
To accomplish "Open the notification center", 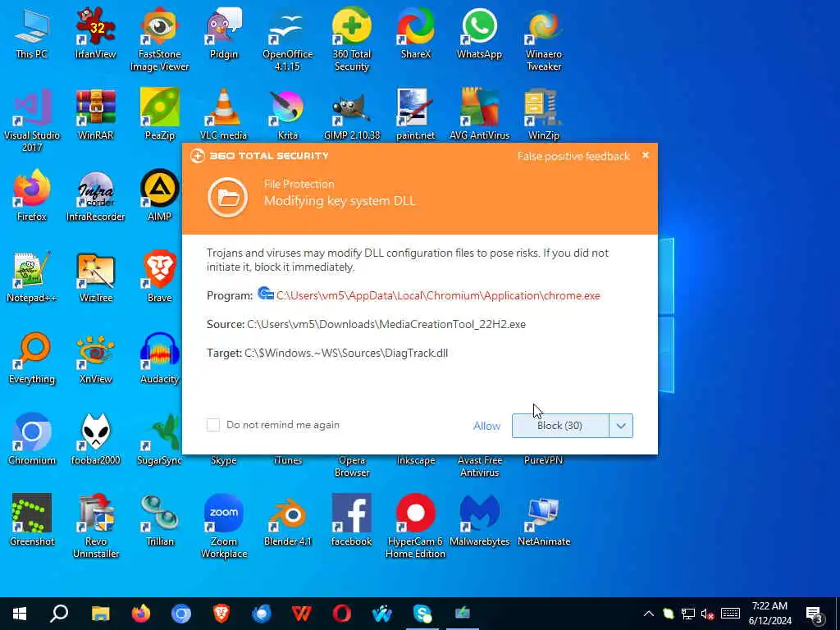I will point(815,614).
